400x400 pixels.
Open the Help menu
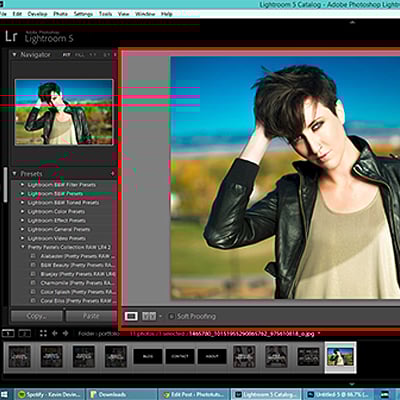click(x=167, y=14)
